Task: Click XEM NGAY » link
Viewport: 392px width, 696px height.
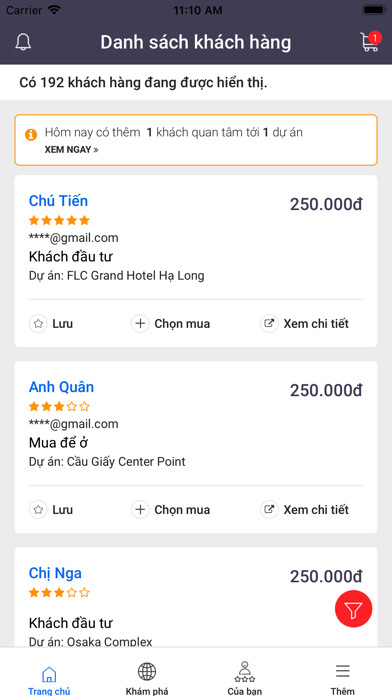Action: tap(71, 150)
